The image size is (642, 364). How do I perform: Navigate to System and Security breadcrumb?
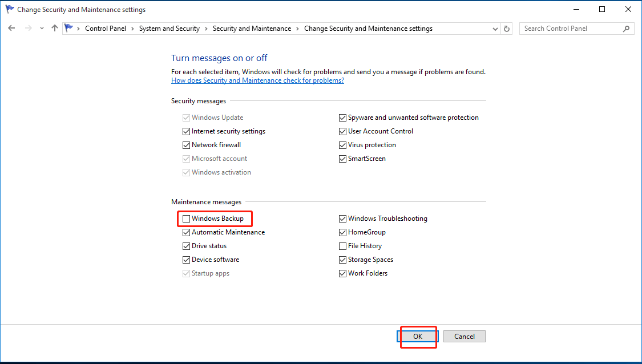click(x=169, y=28)
